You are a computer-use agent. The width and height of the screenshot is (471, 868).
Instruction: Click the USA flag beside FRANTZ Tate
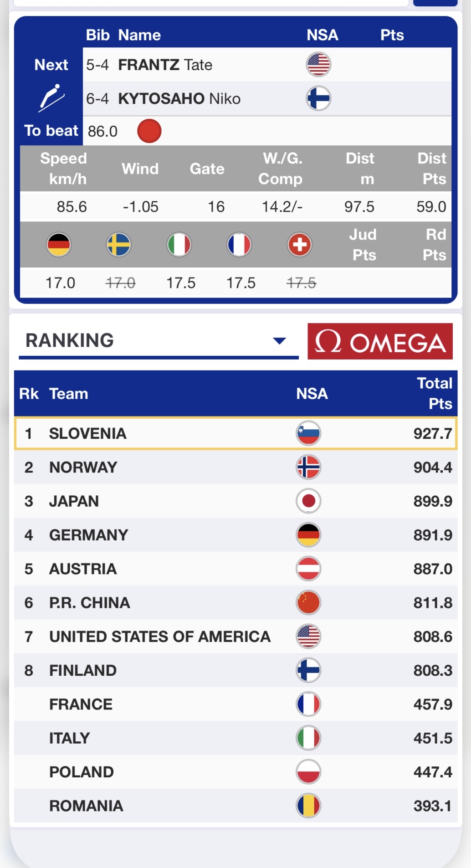pyautogui.click(x=318, y=65)
